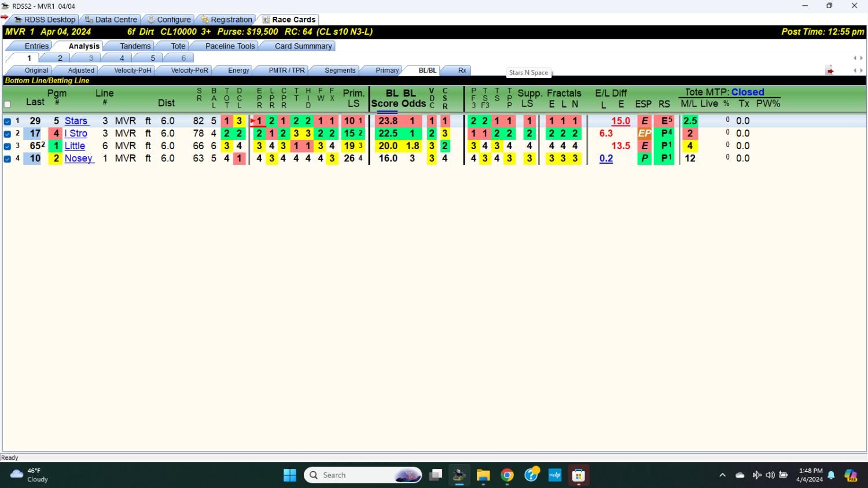Switch to the Tandems tab
Viewport: 868px width, 488px height.
pos(135,46)
